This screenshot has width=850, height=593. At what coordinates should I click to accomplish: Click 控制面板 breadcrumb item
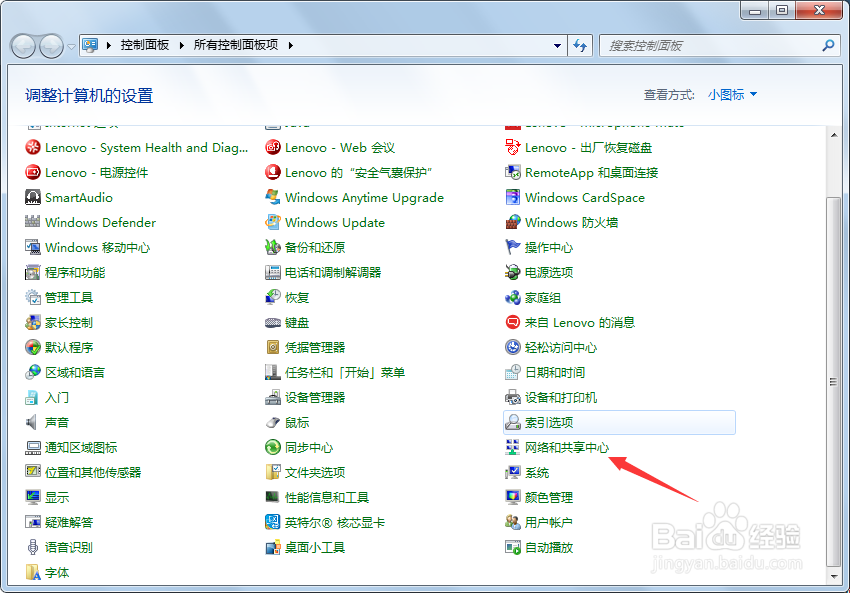(x=145, y=45)
